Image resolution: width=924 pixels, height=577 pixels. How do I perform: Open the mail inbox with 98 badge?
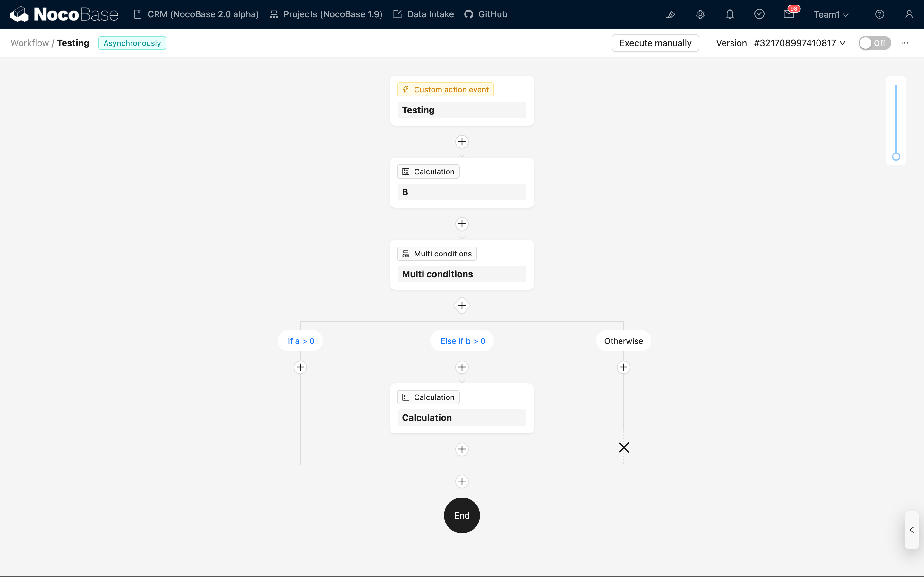tap(789, 14)
